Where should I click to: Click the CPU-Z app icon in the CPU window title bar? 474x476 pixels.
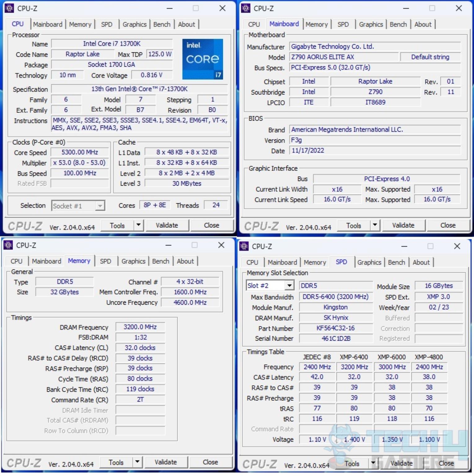[9, 8]
